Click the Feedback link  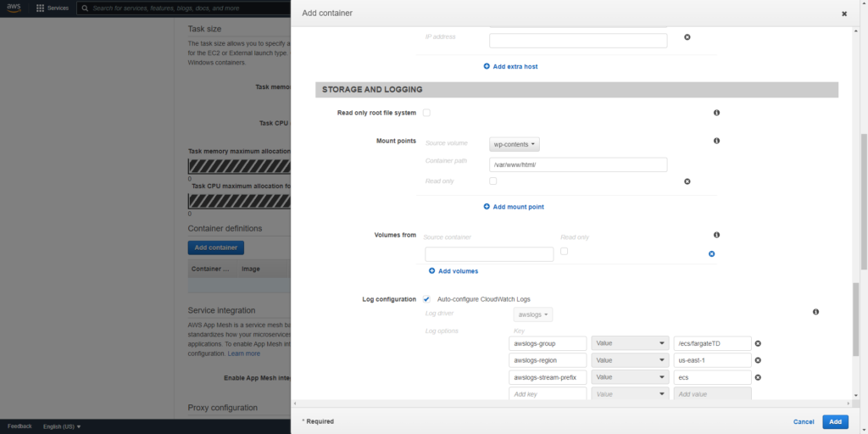[20, 426]
